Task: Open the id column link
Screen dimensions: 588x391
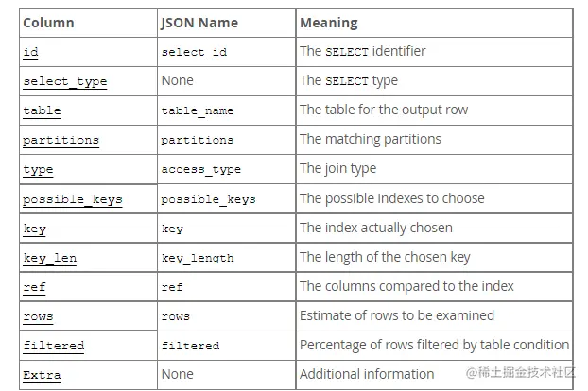Action: (30, 52)
